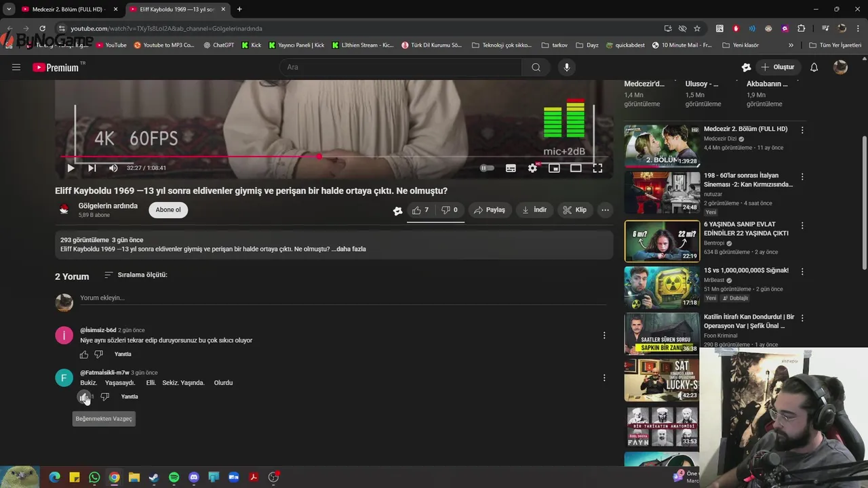Dislike comment by @isimsiz-b6d
The height and width of the screenshot is (488, 868).
(x=99, y=354)
